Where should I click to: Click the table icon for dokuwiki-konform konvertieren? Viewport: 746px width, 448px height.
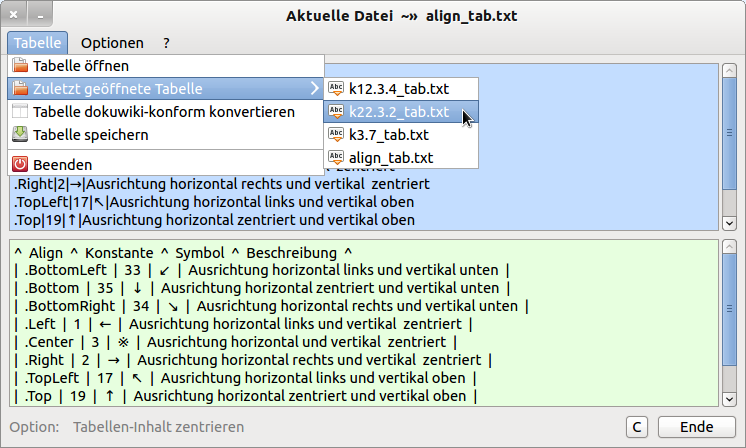(x=19, y=112)
